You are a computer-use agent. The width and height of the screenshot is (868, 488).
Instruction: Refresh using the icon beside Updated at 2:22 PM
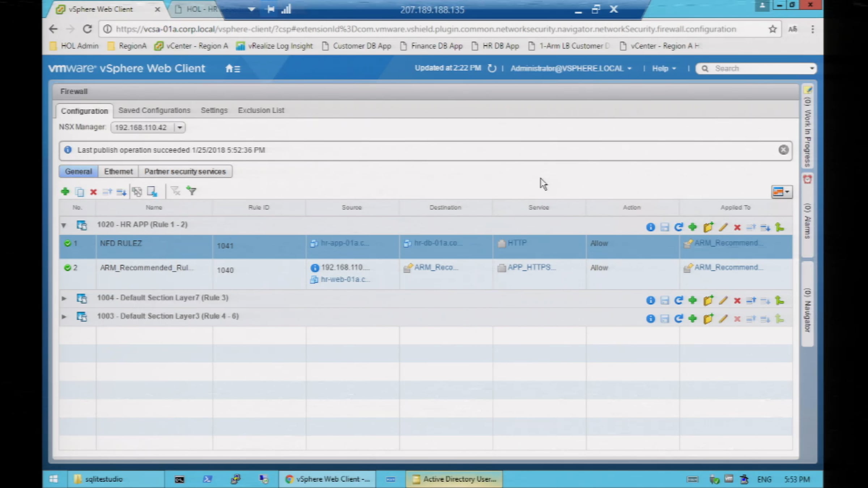(x=492, y=68)
